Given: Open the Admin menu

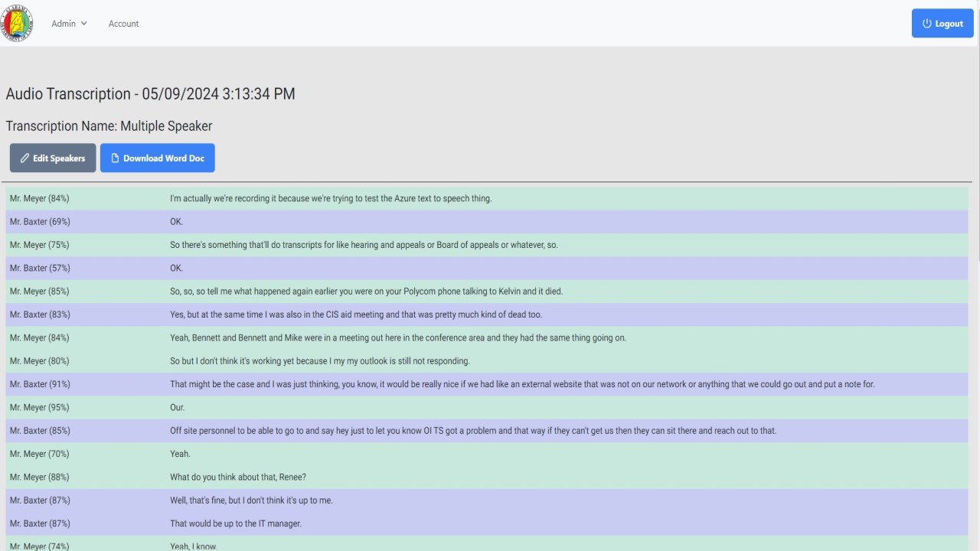Looking at the screenshot, I should point(64,24).
